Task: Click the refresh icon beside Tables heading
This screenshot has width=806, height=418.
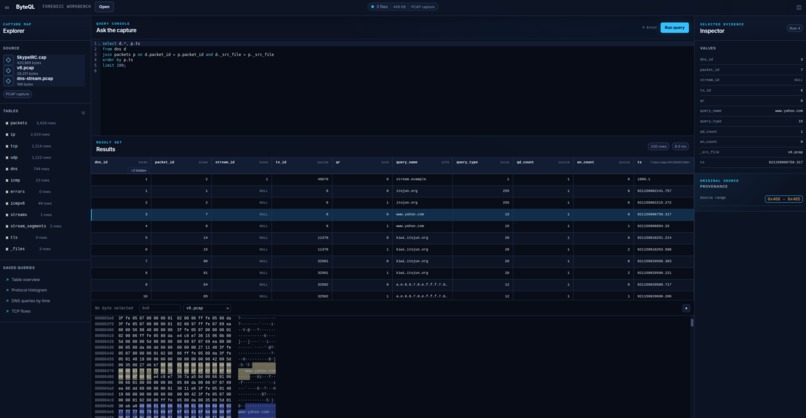Action: tap(83, 113)
